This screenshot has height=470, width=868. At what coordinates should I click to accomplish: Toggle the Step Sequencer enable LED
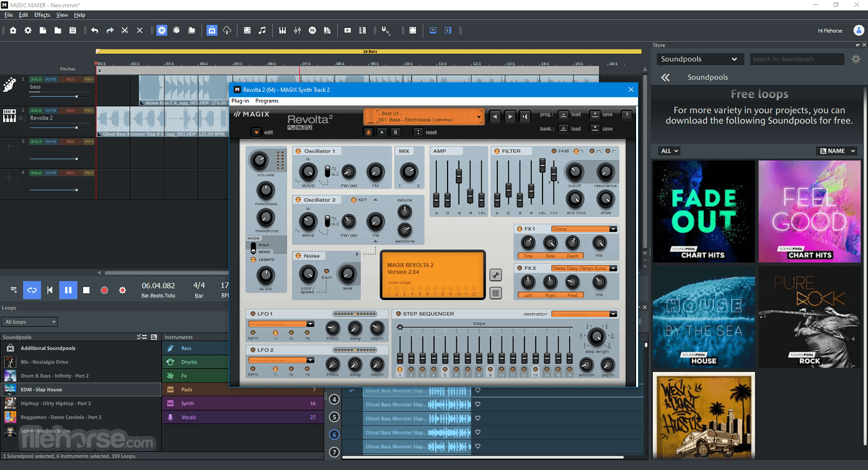point(397,314)
